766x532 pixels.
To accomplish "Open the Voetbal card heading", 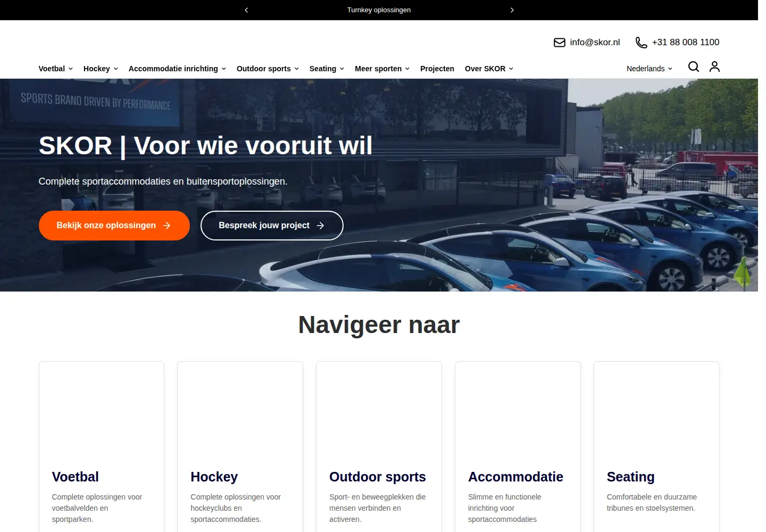I will pyautogui.click(x=76, y=477).
